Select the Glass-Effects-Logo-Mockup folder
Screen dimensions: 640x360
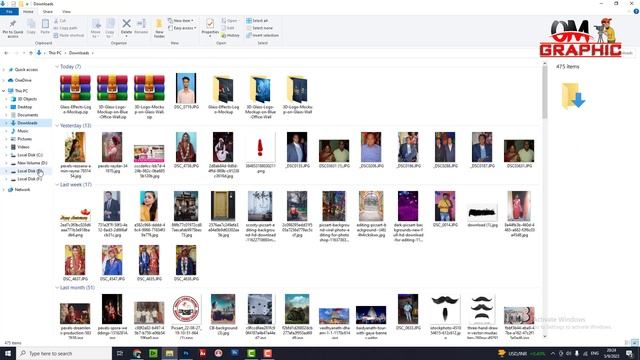point(223,94)
